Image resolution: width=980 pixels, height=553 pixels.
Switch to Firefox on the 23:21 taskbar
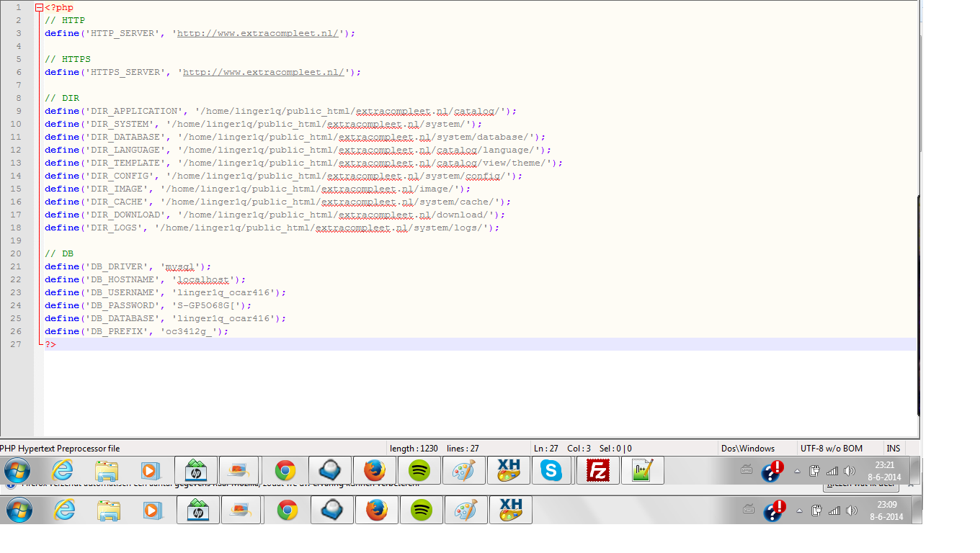(x=375, y=470)
